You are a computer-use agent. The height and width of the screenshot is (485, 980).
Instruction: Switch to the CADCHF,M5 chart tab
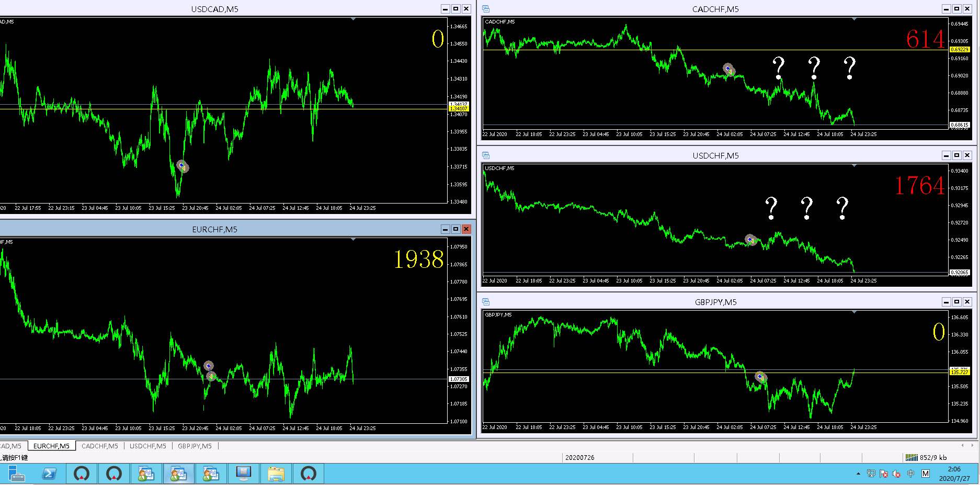click(100, 446)
